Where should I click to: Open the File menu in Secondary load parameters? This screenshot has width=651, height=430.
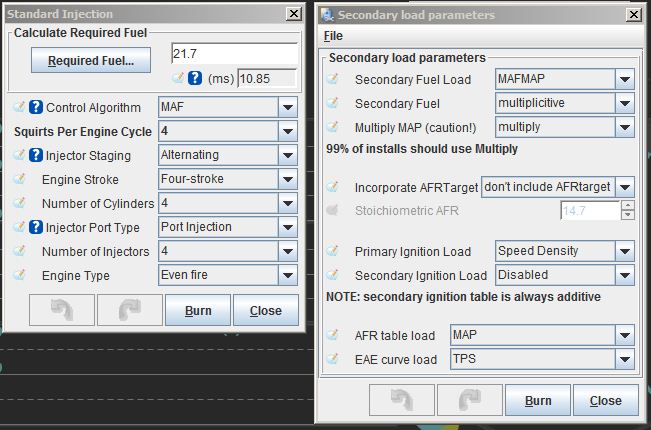[x=333, y=36]
